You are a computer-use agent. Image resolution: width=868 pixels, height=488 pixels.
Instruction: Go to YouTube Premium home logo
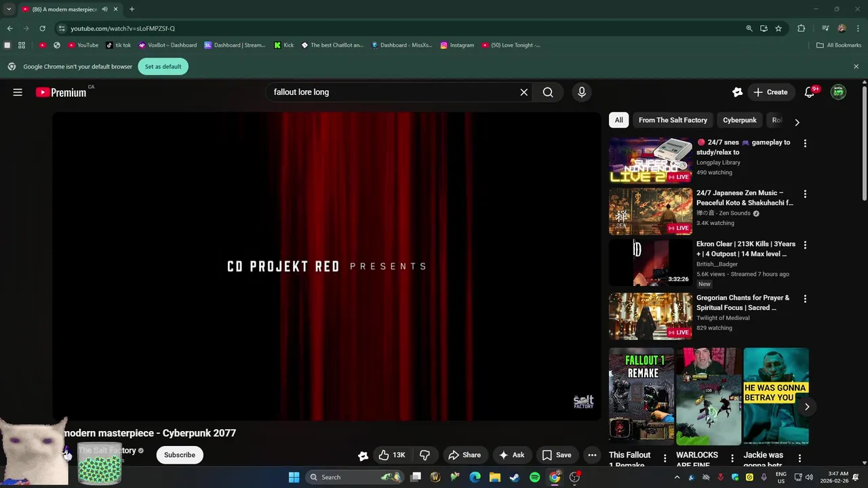(x=61, y=92)
